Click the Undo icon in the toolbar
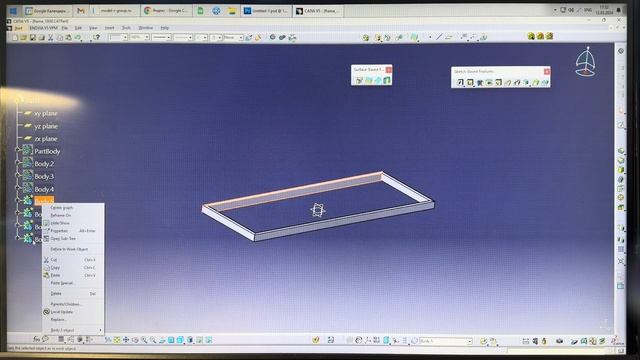This screenshot has height=360, width=640. coord(78,38)
